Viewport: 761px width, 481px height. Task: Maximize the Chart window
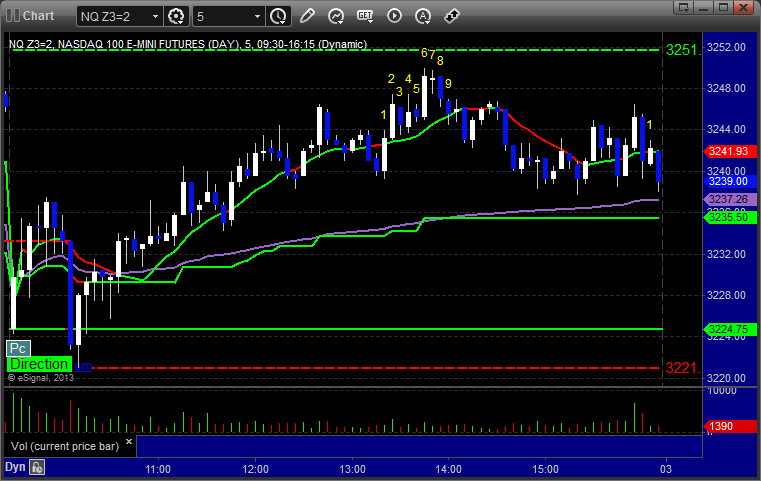[723, 7]
